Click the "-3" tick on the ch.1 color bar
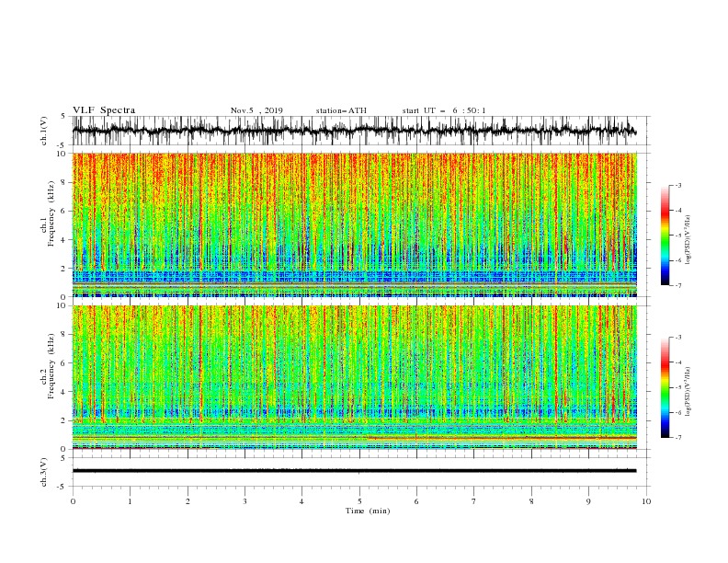Image resolution: width=728 pixels, height=563 pixels. click(x=678, y=185)
